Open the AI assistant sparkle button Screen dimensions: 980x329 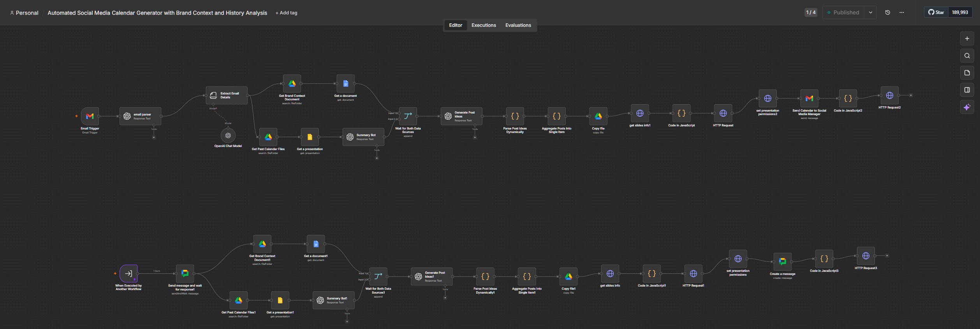point(967,107)
